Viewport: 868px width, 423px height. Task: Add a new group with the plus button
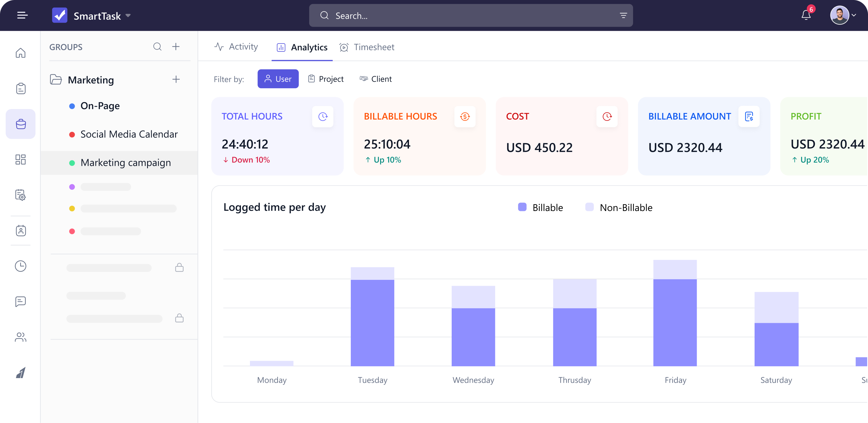click(176, 47)
